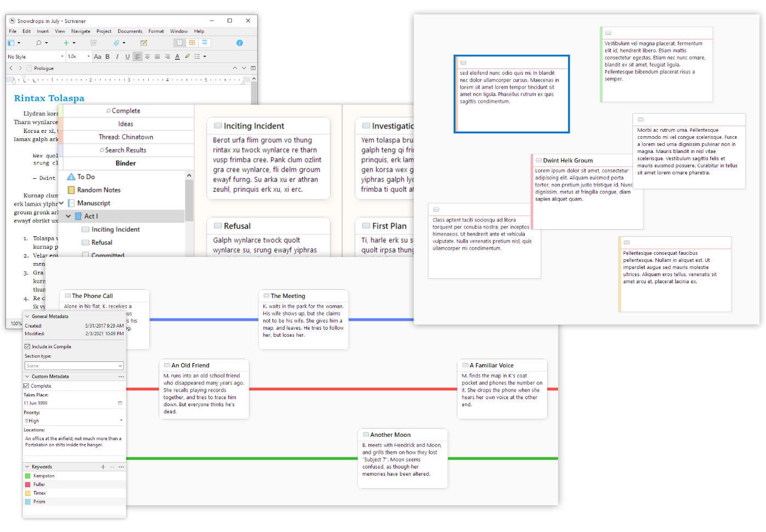The image size is (766, 532).
Task: Tick the checkbox beside Refusal in the binder
Action: click(x=85, y=242)
